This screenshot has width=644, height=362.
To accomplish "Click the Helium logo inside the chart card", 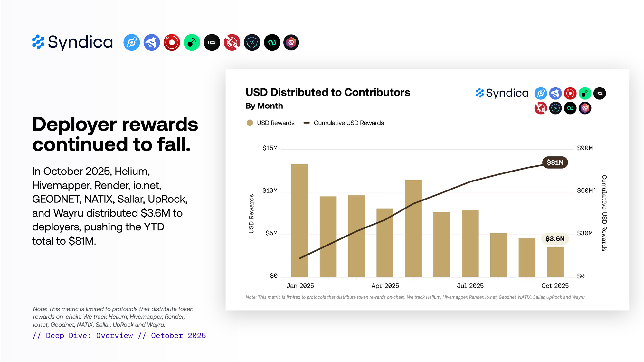I will tap(541, 93).
